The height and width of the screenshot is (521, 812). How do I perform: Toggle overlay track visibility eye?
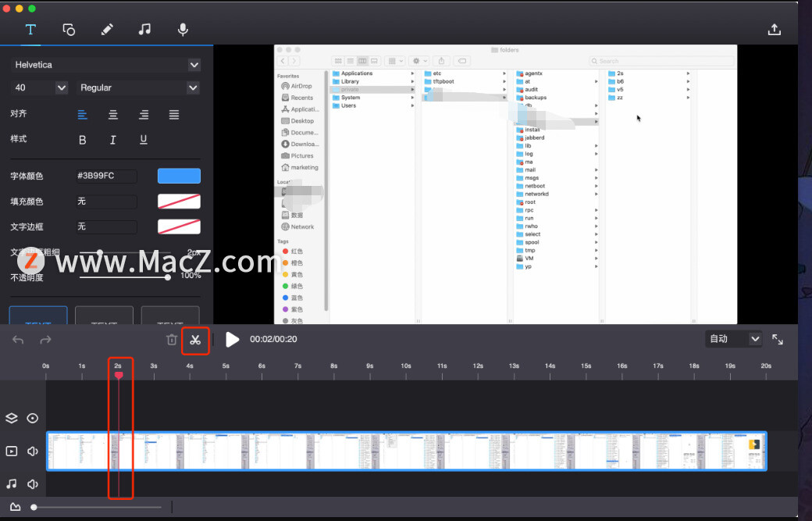33,419
